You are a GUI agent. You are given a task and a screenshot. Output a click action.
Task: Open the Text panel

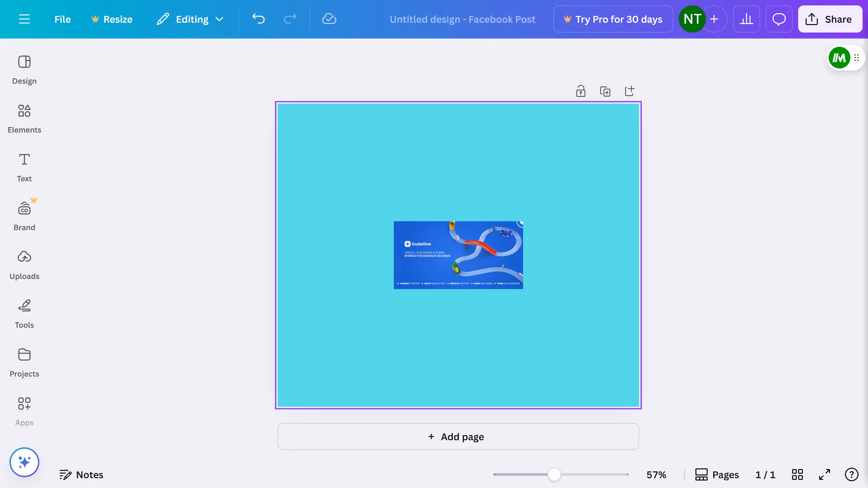click(24, 167)
